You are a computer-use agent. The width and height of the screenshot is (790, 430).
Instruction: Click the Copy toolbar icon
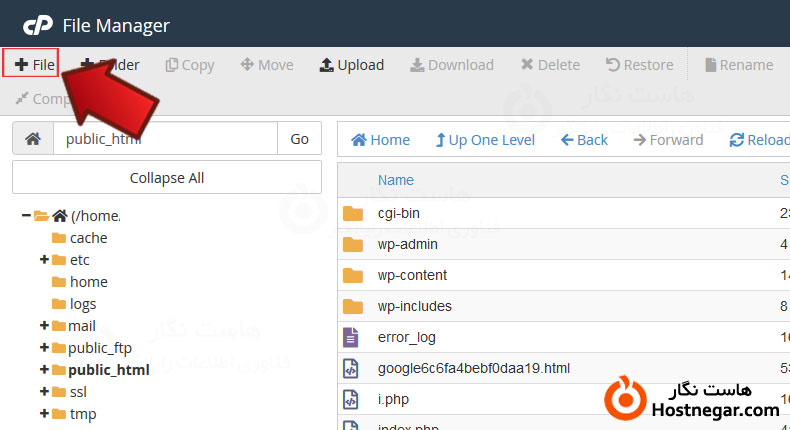coord(190,65)
